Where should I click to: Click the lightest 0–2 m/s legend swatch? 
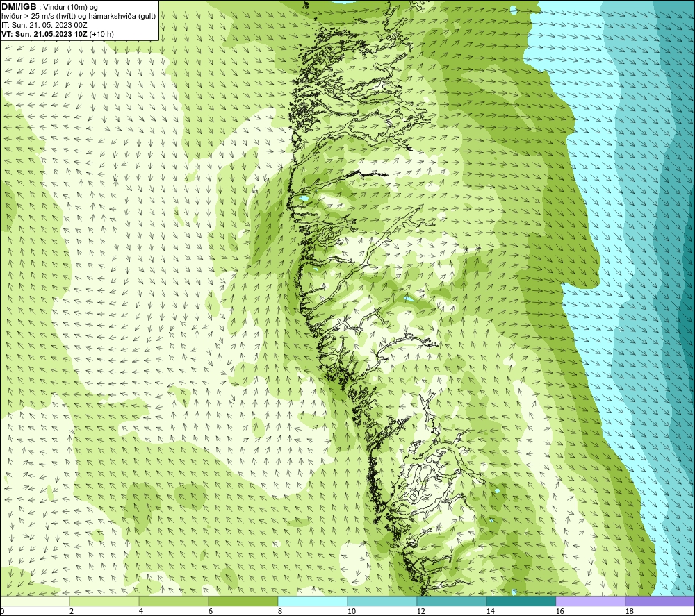pos(35,601)
